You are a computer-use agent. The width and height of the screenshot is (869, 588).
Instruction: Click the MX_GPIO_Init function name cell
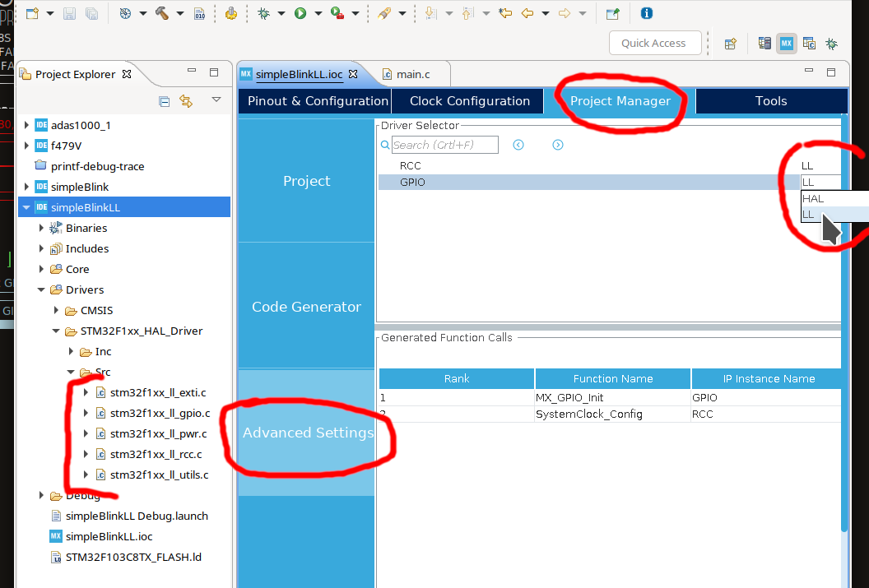612,397
